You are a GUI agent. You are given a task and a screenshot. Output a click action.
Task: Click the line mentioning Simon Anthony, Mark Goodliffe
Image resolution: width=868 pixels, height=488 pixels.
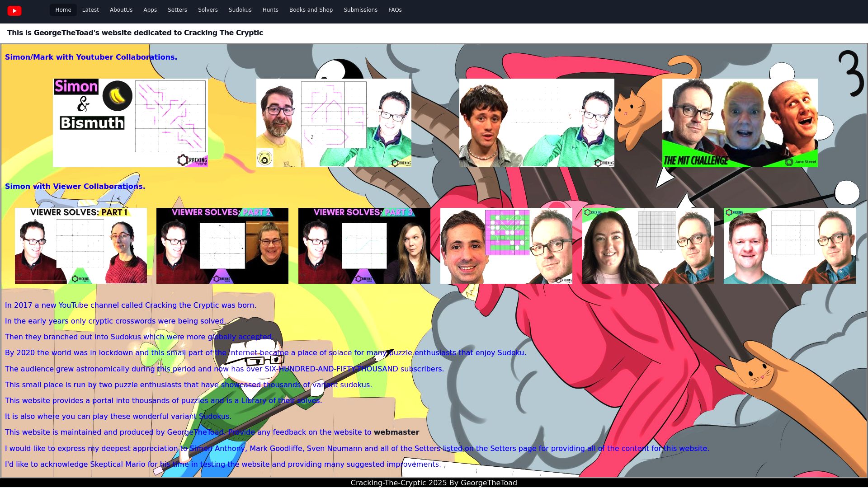pos(357,449)
